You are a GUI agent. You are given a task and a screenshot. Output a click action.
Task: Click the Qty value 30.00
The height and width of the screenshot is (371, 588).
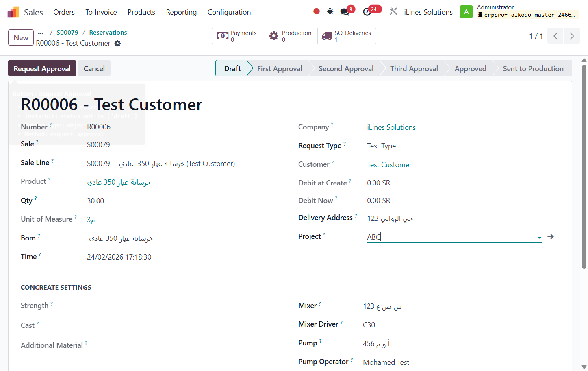(95, 201)
